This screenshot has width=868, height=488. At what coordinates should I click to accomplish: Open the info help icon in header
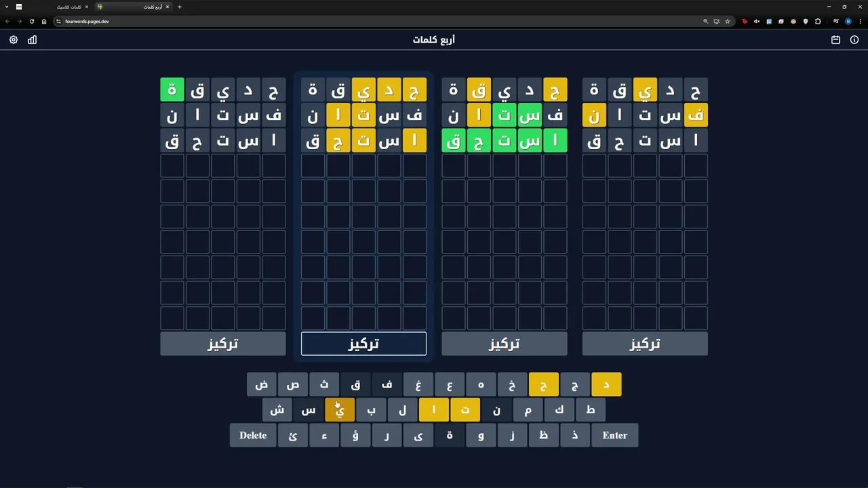click(x=854, y=40)
